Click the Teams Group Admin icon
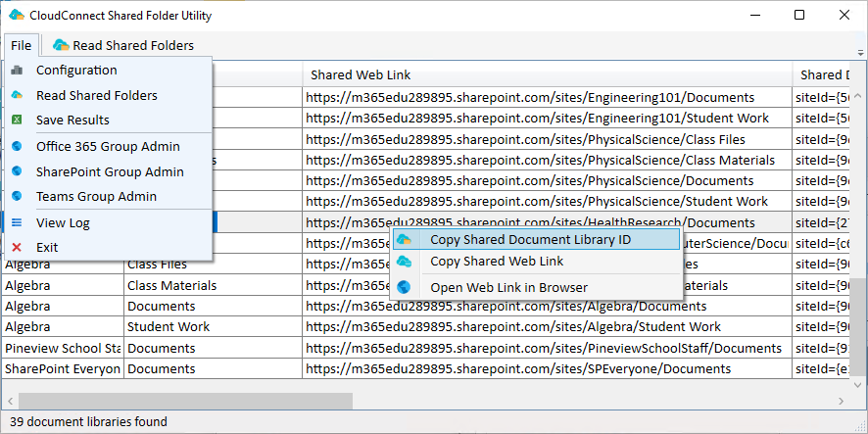Image resolution: width=868 pixels, height=434 pixels. tap(17, 197)
